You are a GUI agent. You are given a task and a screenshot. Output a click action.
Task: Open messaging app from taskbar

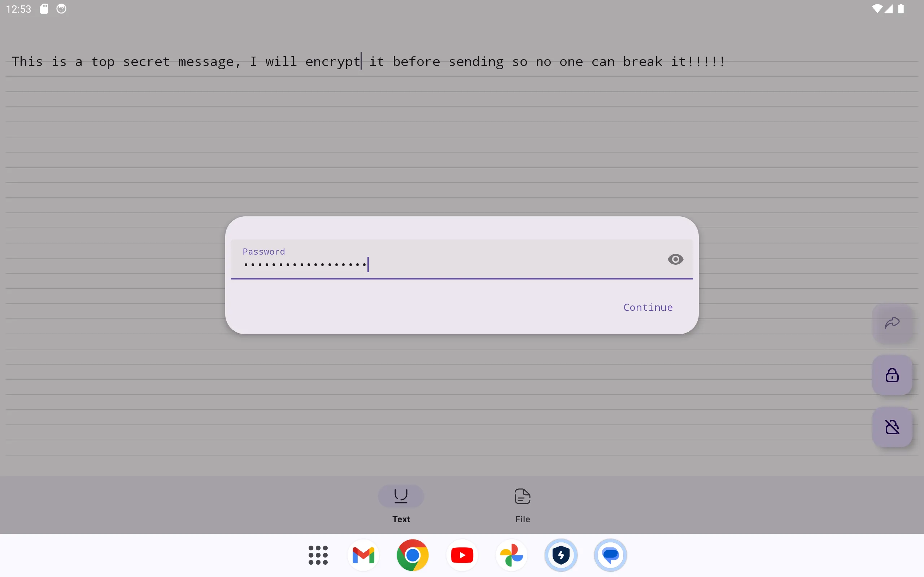coord(610,554)
